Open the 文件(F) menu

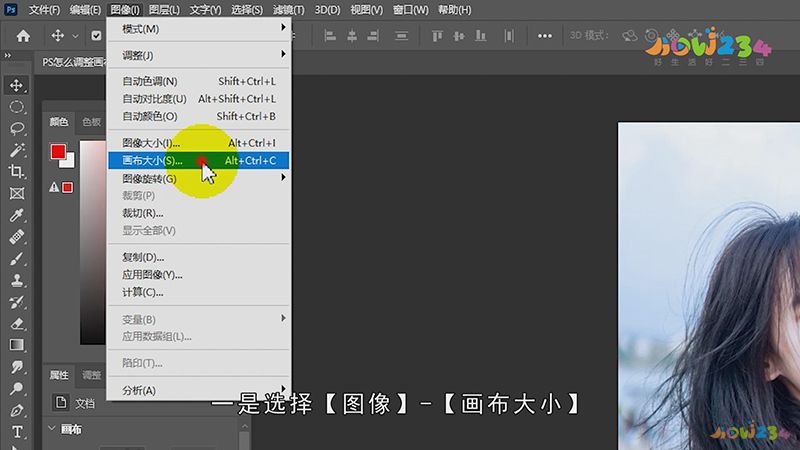(44, 10)
